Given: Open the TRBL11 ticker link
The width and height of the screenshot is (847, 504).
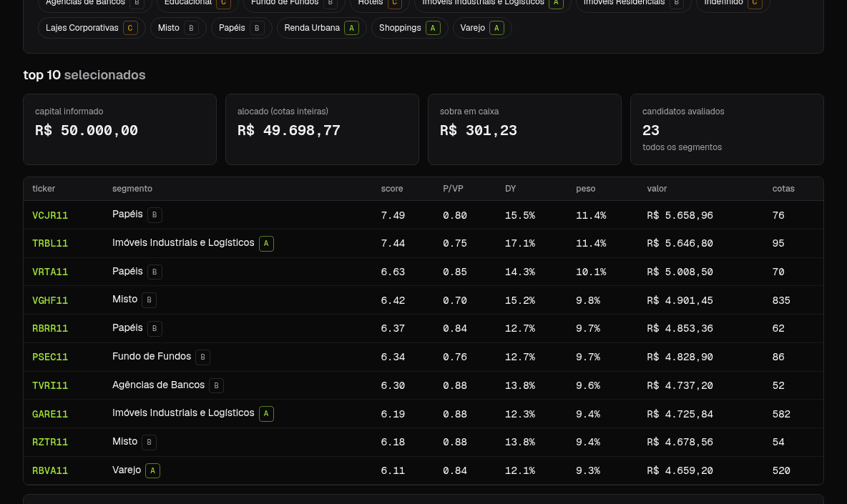Looking at the screenshot, I should [x=50, y=243].
